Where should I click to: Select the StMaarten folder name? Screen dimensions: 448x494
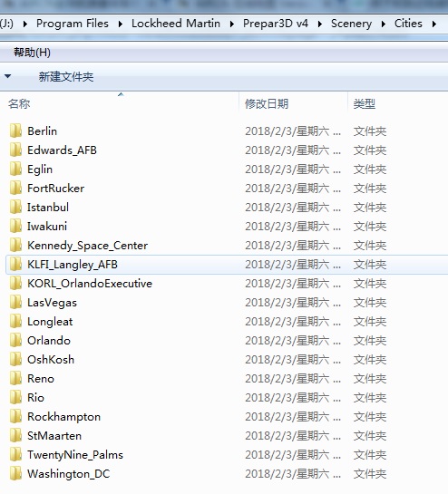[x=54, y=436]
